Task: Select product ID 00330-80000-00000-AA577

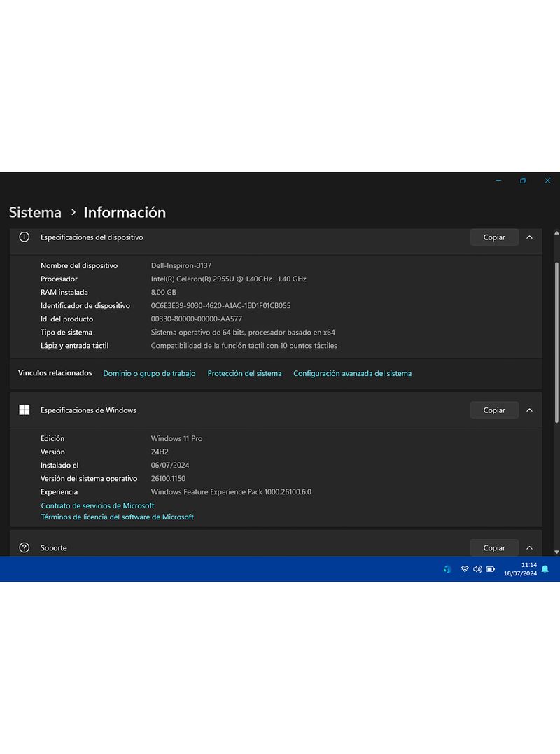Action: [197, 319]
